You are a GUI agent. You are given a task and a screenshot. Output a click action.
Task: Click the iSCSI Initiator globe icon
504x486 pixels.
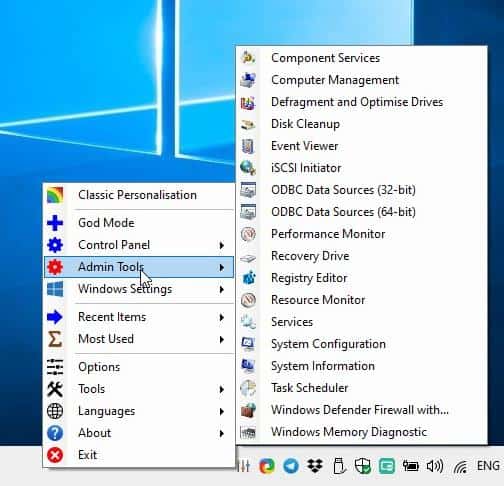(248, 168)
